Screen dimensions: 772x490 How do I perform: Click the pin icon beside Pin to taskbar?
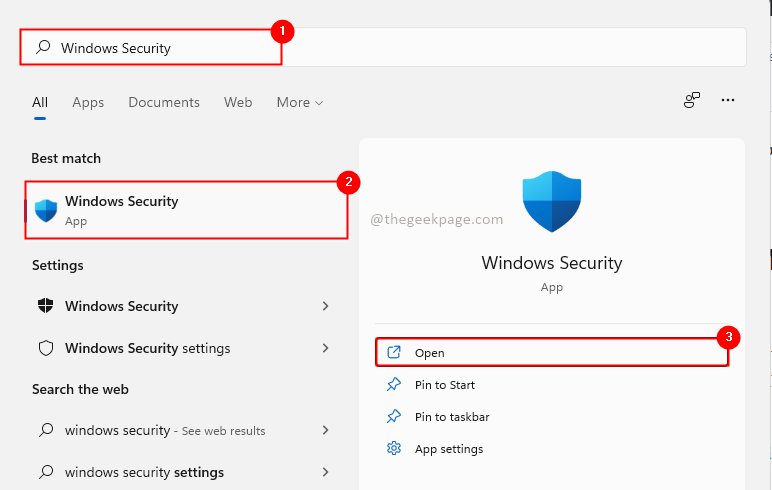[x=394, y=417]
